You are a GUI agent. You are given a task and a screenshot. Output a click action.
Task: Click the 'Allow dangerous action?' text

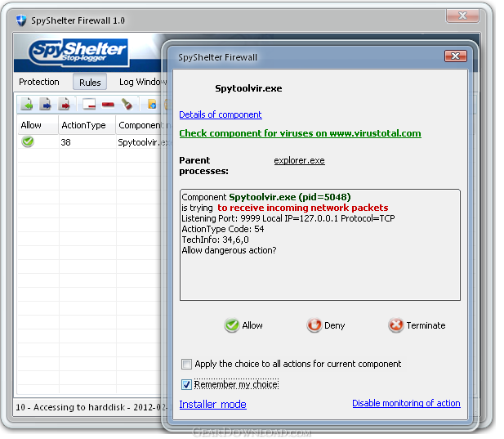coord(229,250)
